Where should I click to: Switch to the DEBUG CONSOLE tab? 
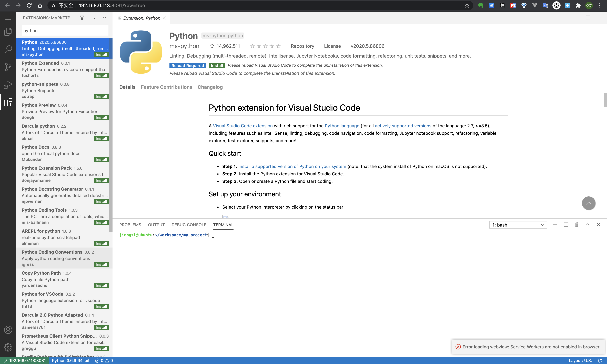click(x=189, y=225)
